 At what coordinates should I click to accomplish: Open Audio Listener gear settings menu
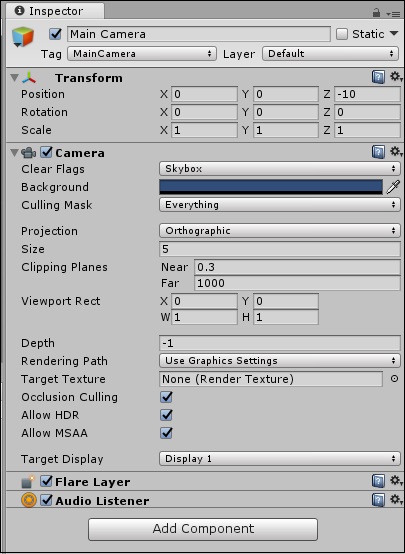396,500
